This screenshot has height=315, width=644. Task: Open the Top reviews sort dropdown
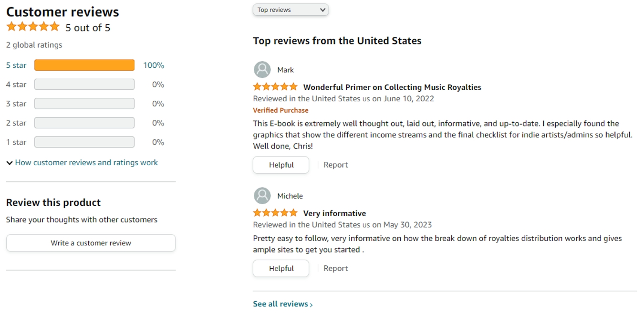click(291, 10)
